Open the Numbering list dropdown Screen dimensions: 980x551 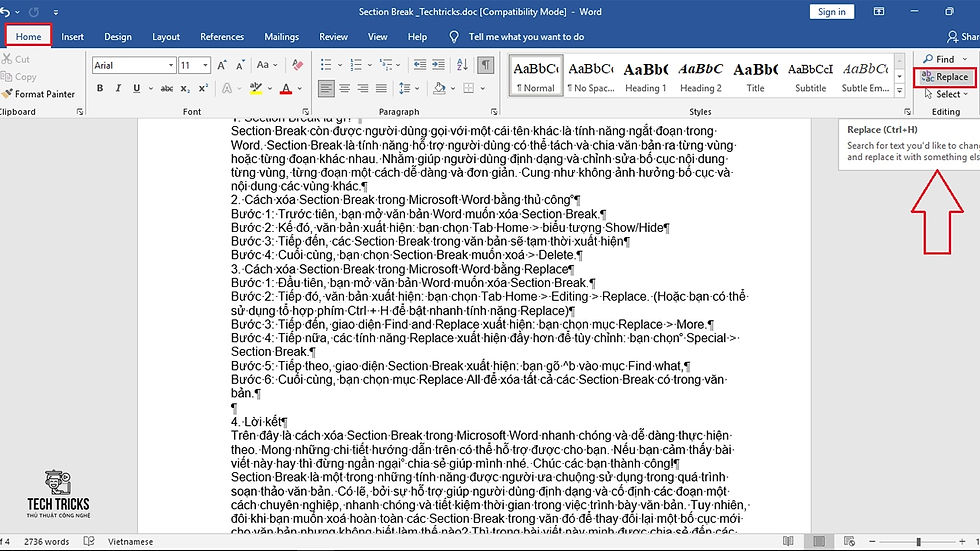pyautogui.click(x=369, y=65)
